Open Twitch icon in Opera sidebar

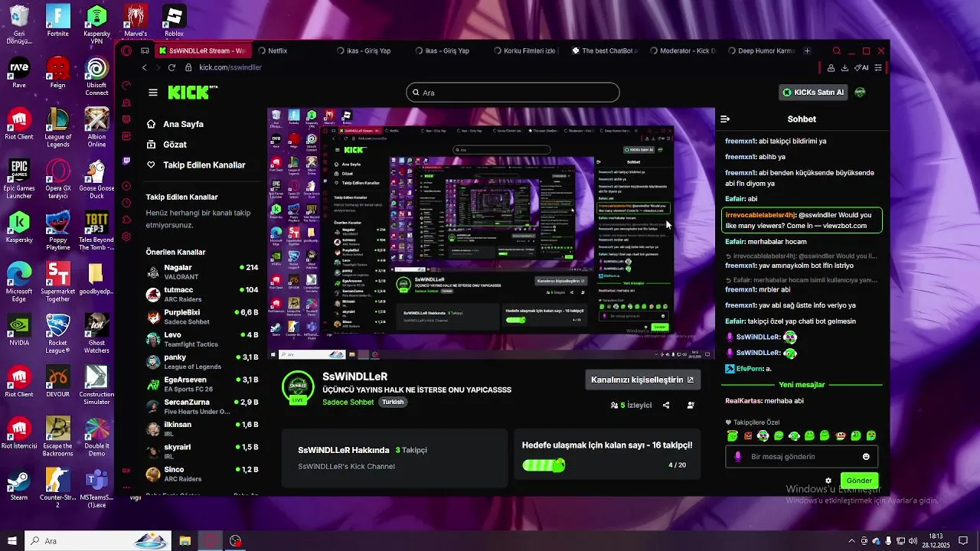point(126,161)
